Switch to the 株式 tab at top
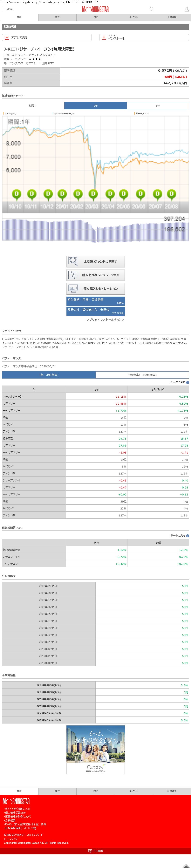 coord(57,17)
